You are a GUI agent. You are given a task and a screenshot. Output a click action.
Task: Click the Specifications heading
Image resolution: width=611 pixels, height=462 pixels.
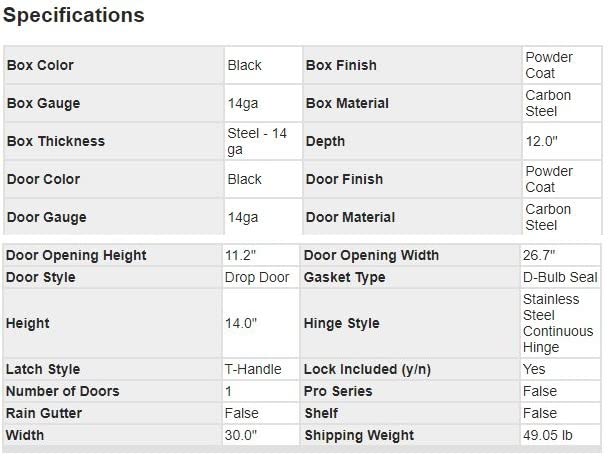pos(74,16)
